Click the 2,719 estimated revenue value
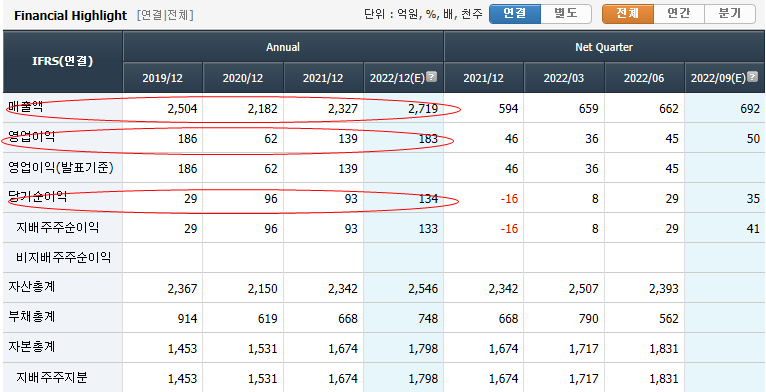The width and height of the screenshot is (766, 392). [423, 109]
